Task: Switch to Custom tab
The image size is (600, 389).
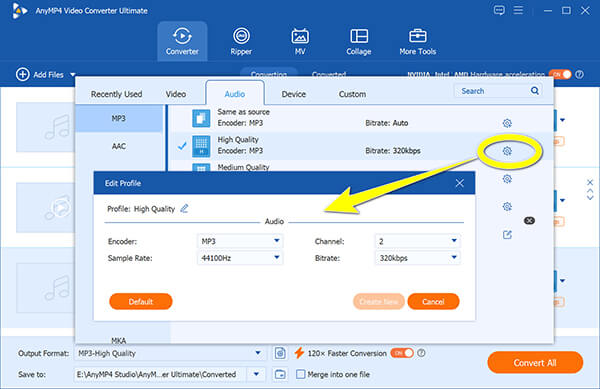Action: coord(352,94)
